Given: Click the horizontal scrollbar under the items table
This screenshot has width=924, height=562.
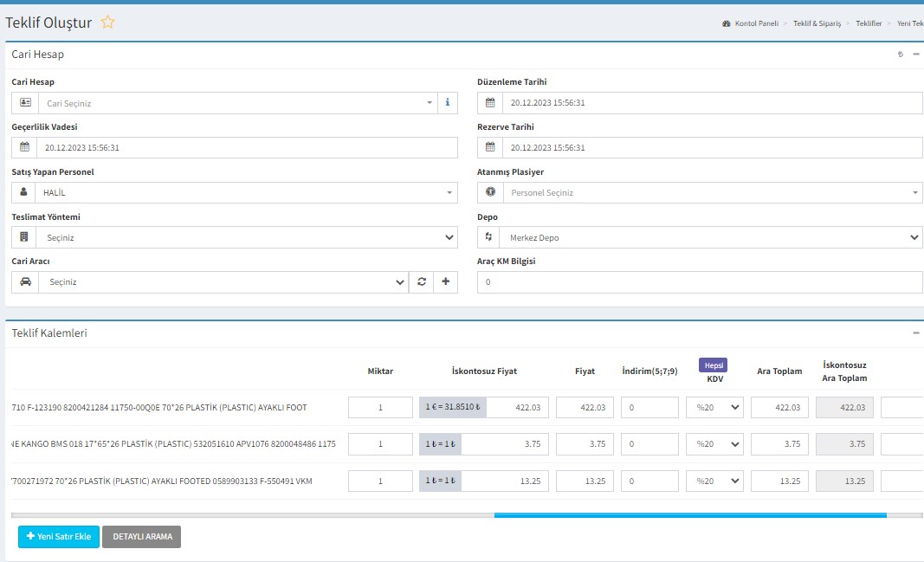Looking at the screenshot, I should pos(689,515).
